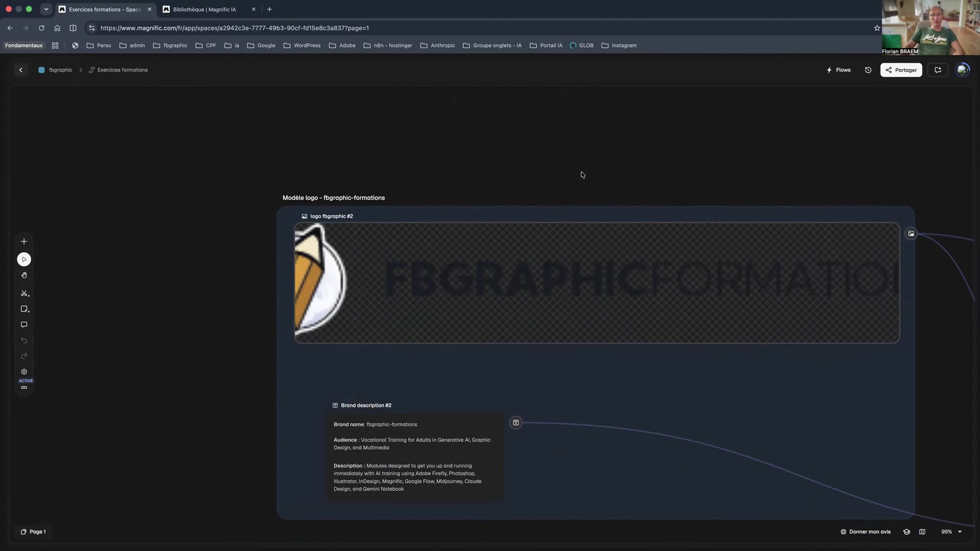This screenshot has height=551, width=980.
Task: Click the Partager share button
Action: click(901, 70)
